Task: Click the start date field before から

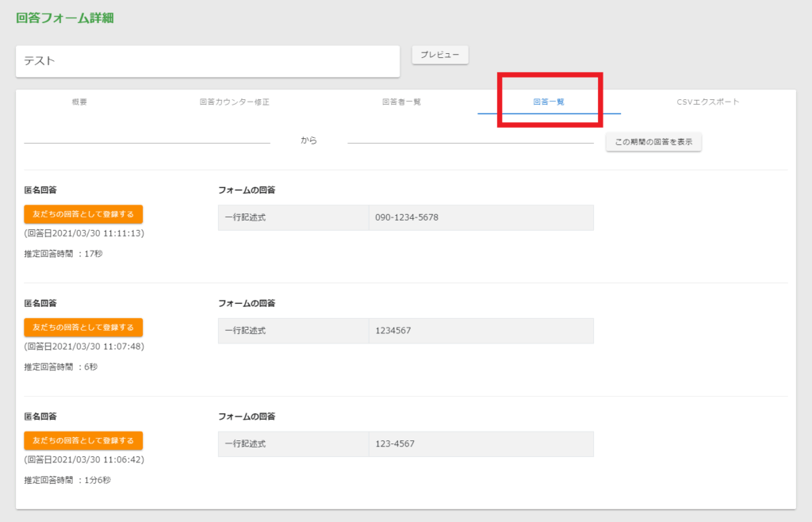Action: [147, 136]
